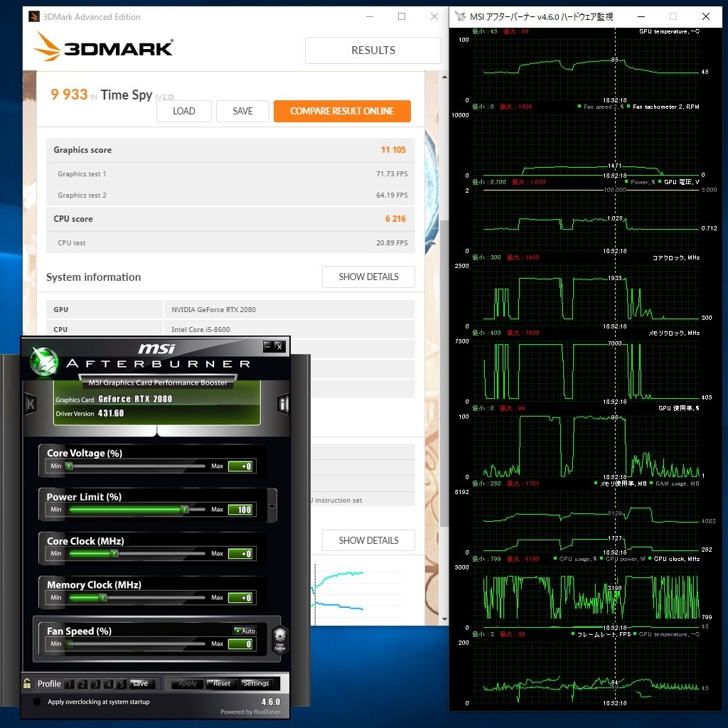Select the Graphics test 2 row
Viewport: 728px width, 728px height.
point(230,195)
